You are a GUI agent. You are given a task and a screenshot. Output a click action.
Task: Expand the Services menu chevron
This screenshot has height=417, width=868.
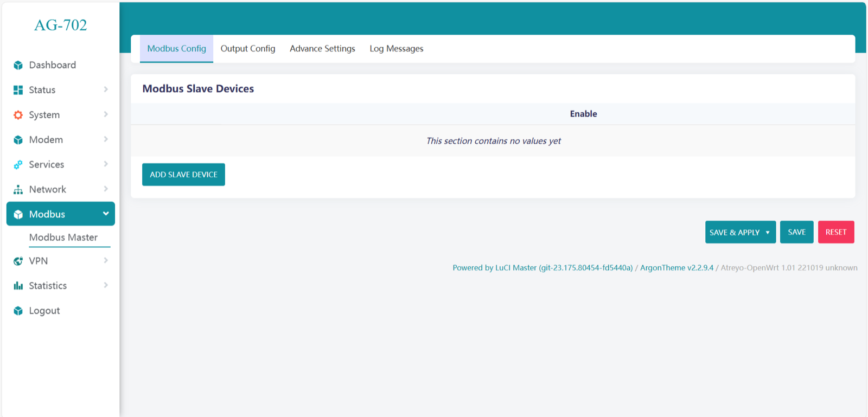(x=106, y=164)
